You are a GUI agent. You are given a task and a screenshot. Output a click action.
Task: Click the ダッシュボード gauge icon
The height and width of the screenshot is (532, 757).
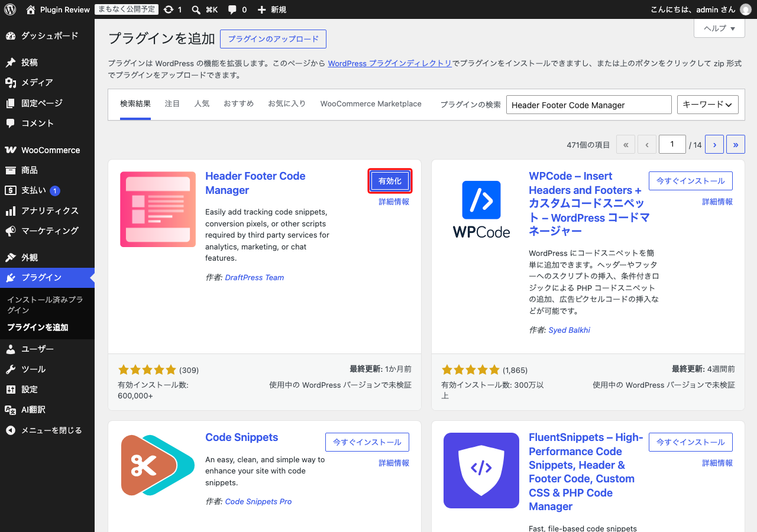coord(11,36)
